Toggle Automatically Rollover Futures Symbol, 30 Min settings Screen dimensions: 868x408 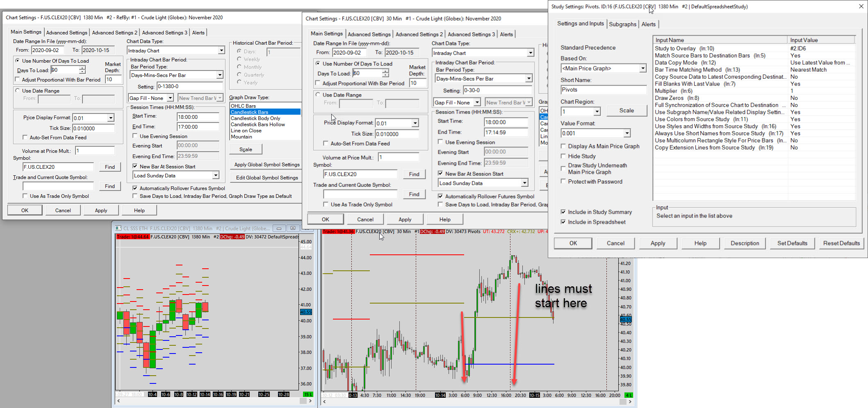[440, 196]
